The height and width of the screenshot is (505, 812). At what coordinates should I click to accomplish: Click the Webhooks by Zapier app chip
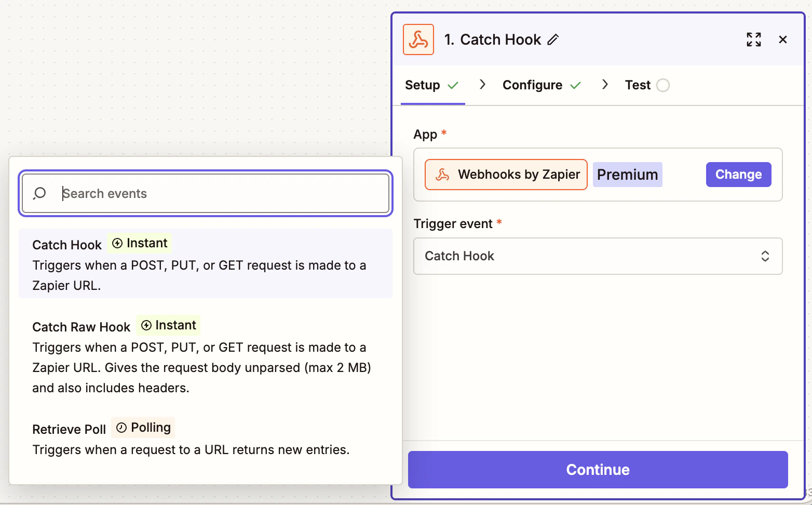click(506, 175)
